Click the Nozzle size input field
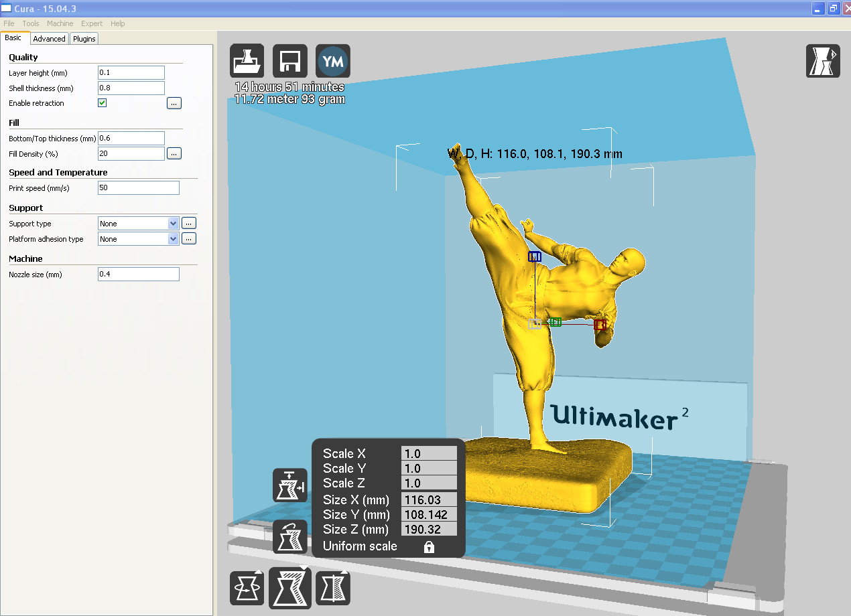The image size is (851, 616). 139,274
